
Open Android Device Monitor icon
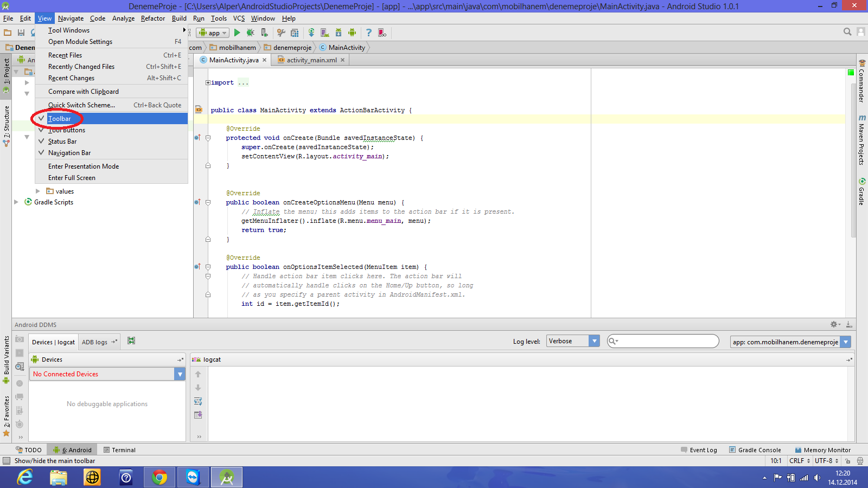pyautogui.click(x=352, y=33)
